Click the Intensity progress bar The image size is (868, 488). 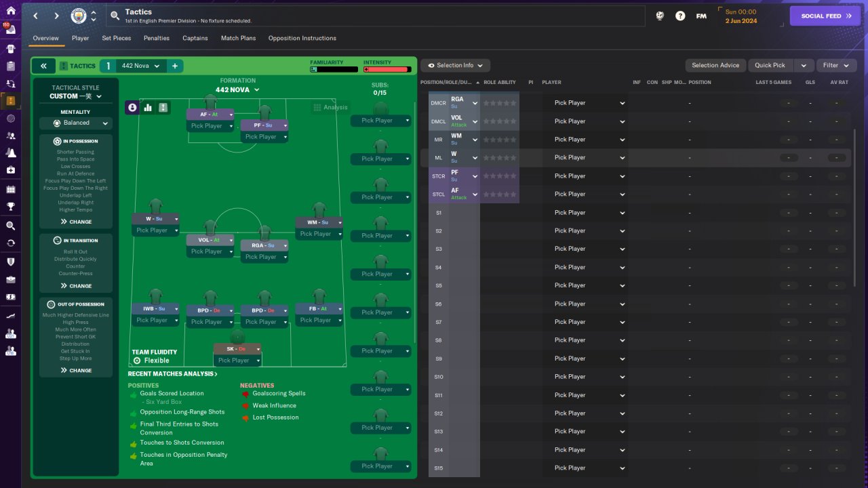(387, 69)
